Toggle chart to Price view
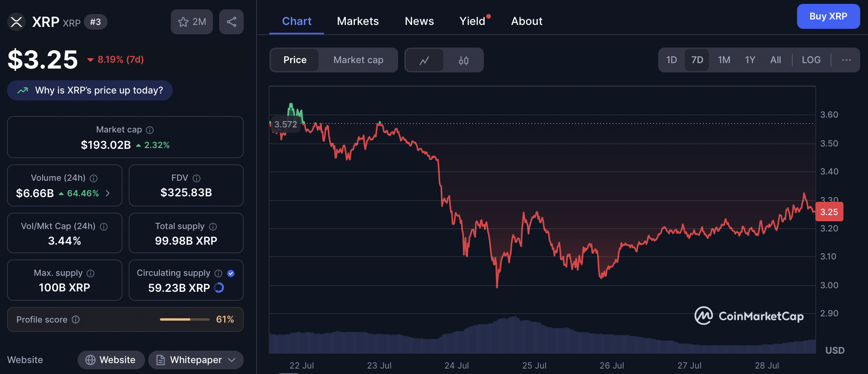 point(295,60)
